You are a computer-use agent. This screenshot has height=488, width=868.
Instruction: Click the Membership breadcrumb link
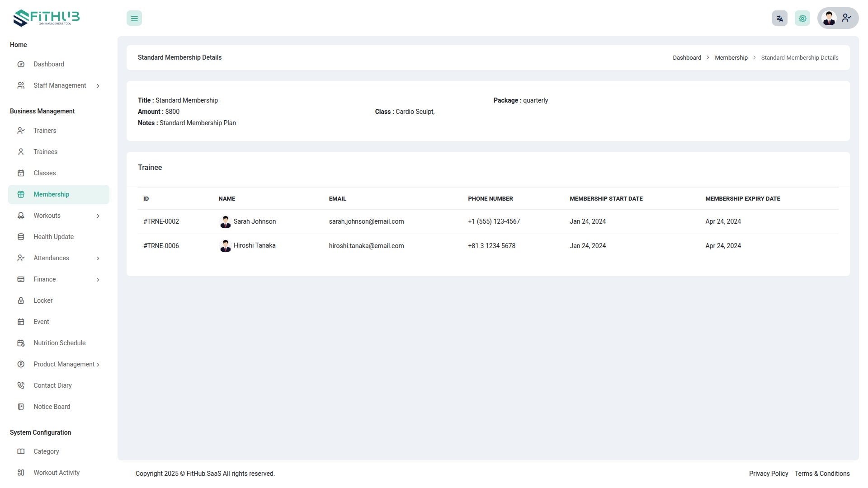tap(731, 58)
